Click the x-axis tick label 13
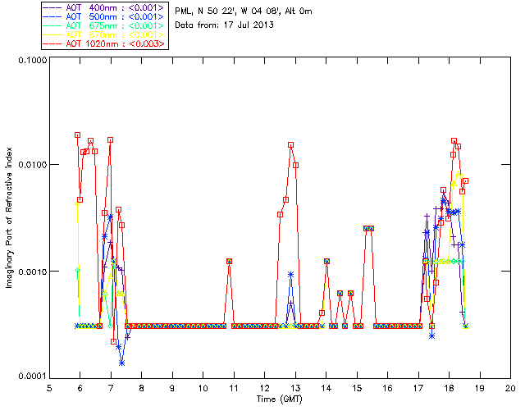Image resolution: width=525 pixels, height=420 pixels. (x=295, y=388)
